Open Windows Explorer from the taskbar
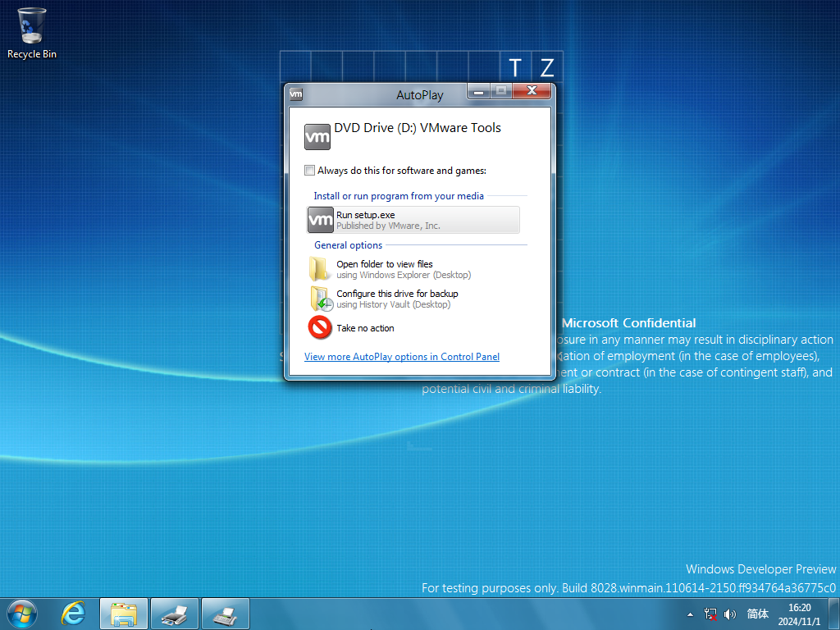 (x=124, y=614)
